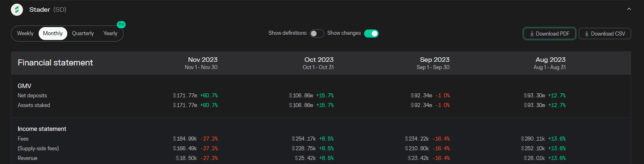Download the statement as PDF
Viewport: 644px width, 164px height.
549,34
